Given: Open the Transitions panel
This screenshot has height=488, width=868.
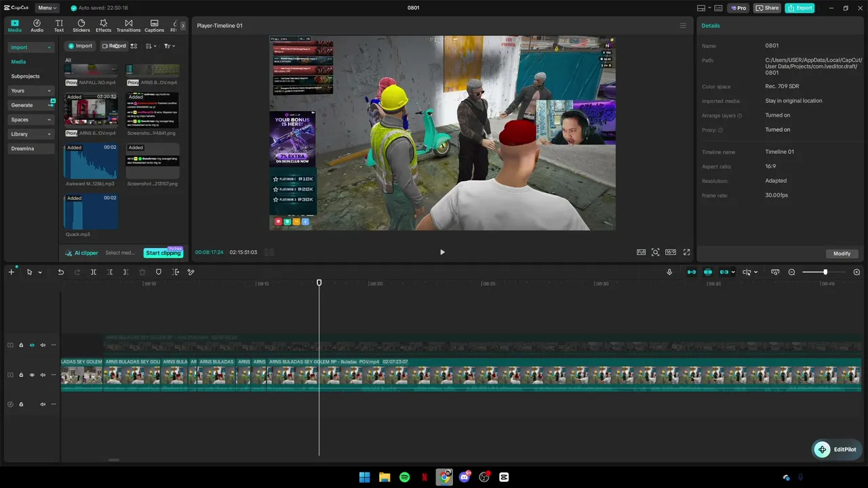Looking at the screenshot, I should pos(128,26).
